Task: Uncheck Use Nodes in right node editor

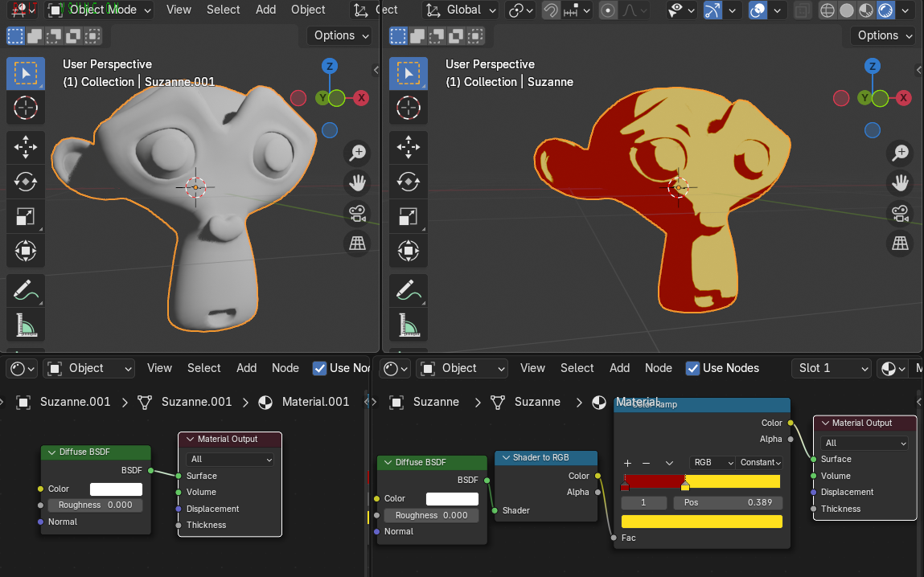Action: pos(692,368)
